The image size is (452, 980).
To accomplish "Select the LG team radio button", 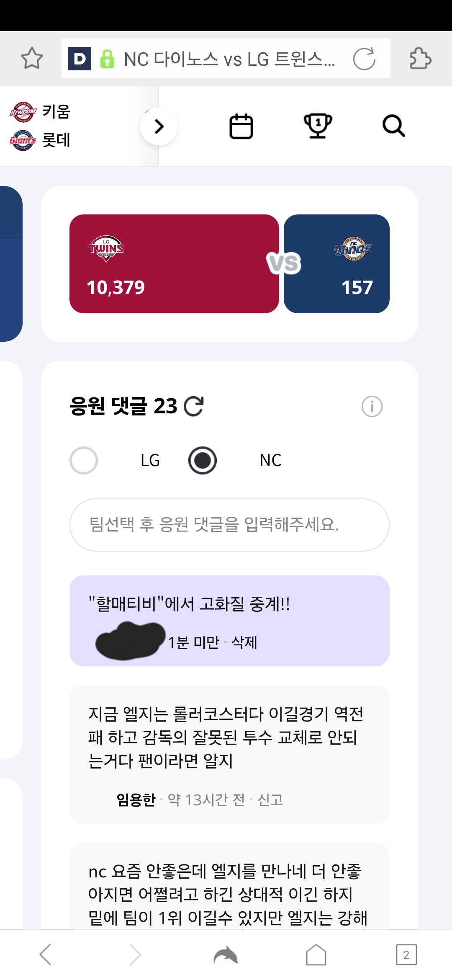I will coord(84,460).
